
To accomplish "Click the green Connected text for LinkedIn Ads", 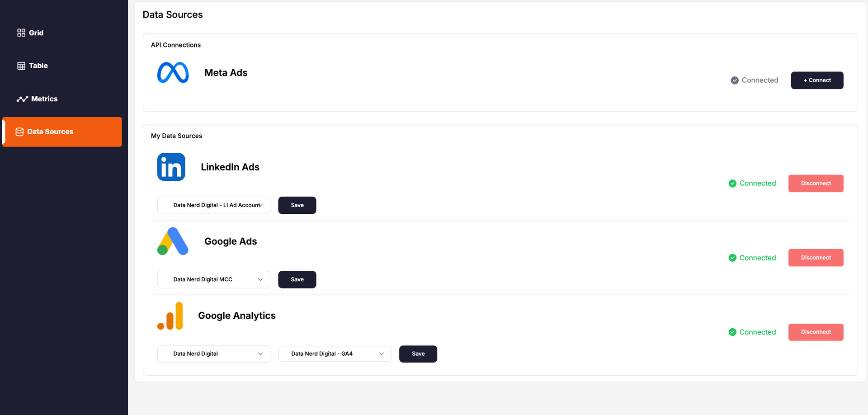I will pos(758,184).
